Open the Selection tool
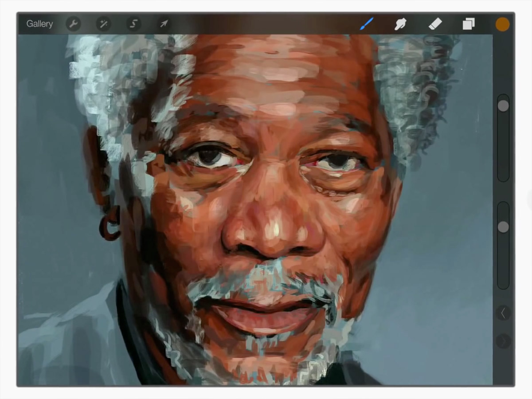This screenshot has width=532, height=399. tap(133, 24)
